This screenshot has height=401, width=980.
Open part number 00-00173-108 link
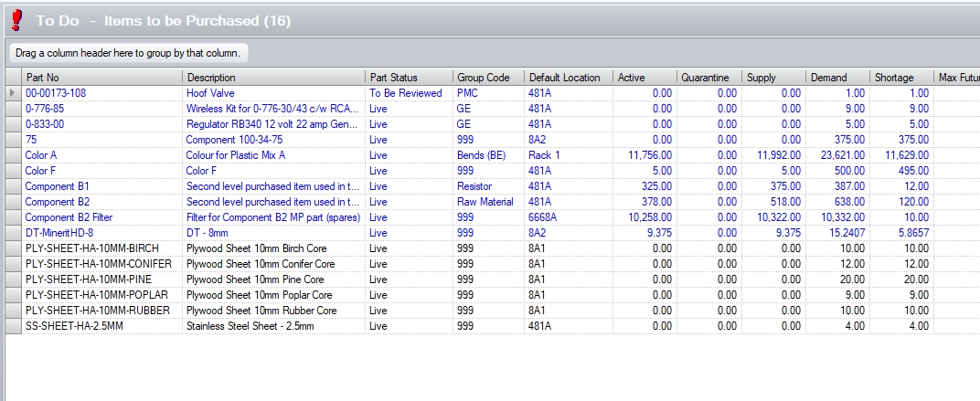click(56, 93)
